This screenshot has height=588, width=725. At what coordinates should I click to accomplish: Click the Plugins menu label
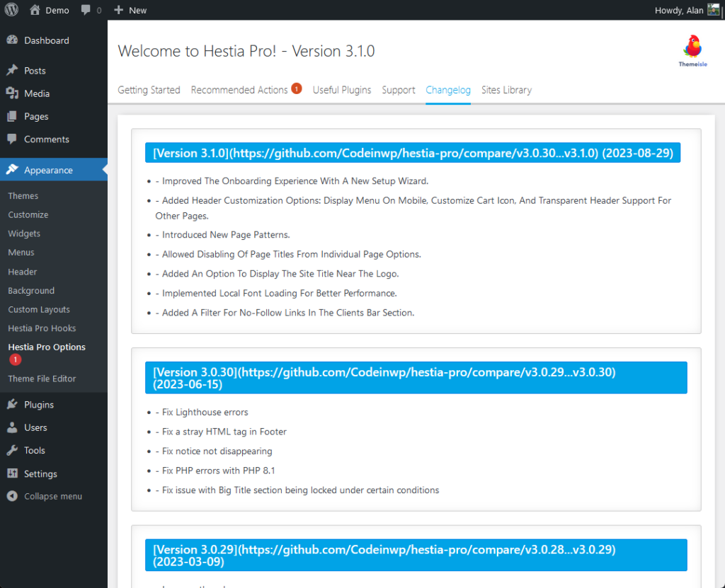39,405
